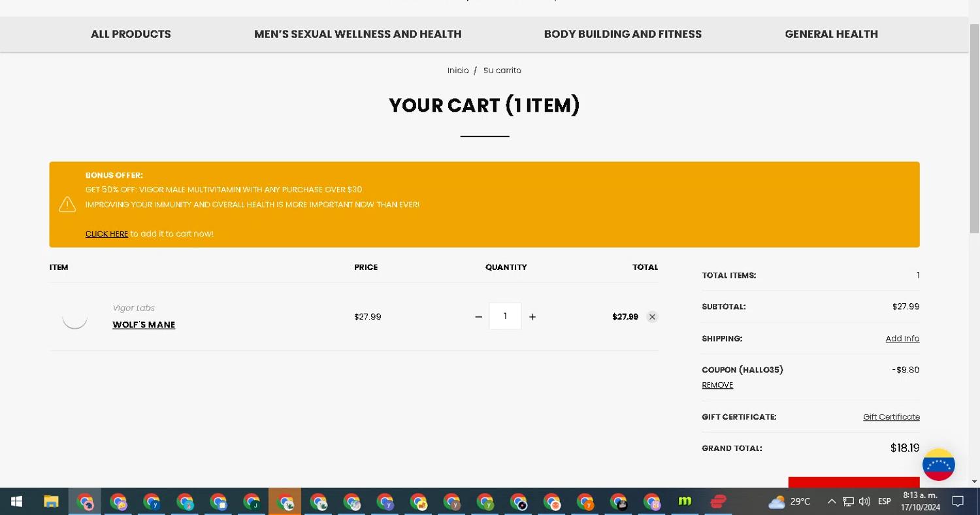Click the weather widget showing 29°C

pyautogui.click(x=789, y=501)
